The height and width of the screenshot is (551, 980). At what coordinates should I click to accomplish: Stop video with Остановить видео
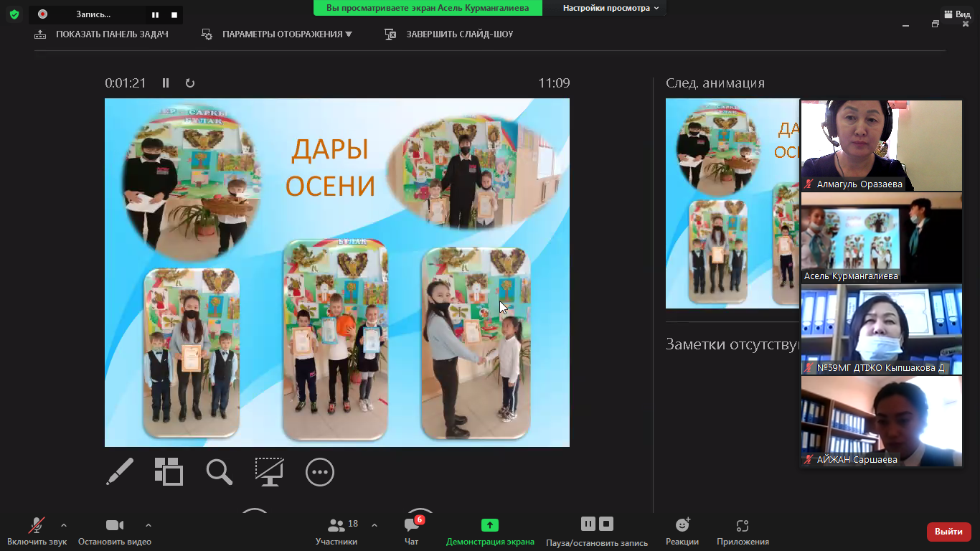(115, 531)
